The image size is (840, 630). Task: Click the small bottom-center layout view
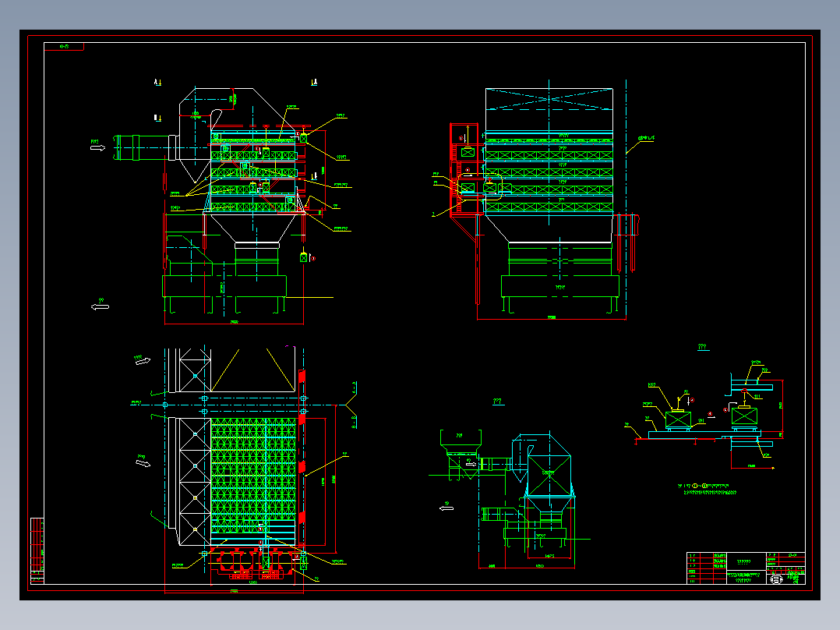point(510,500)
